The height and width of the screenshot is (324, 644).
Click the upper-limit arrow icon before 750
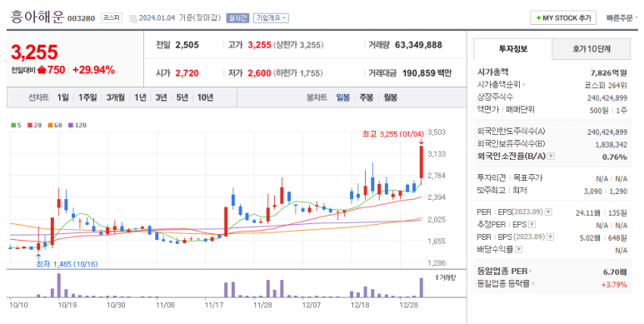point(42,70)
